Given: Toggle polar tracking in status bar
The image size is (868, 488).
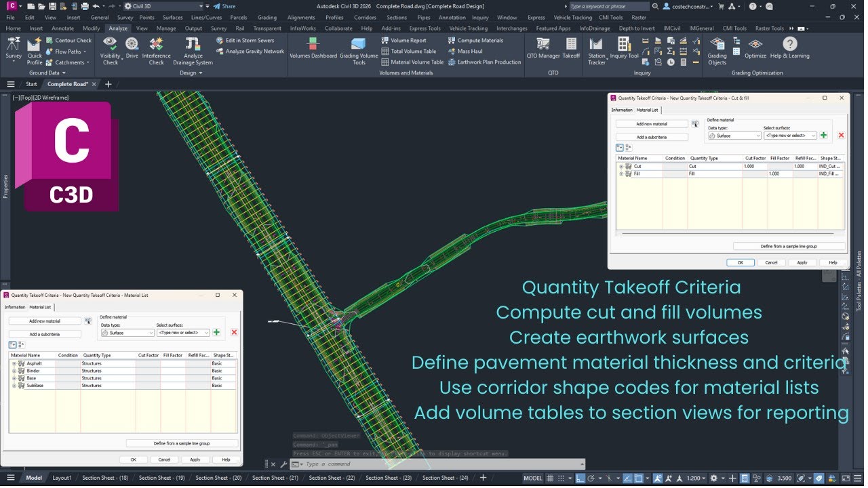Looking at the screenshot, I should point(591,478).
